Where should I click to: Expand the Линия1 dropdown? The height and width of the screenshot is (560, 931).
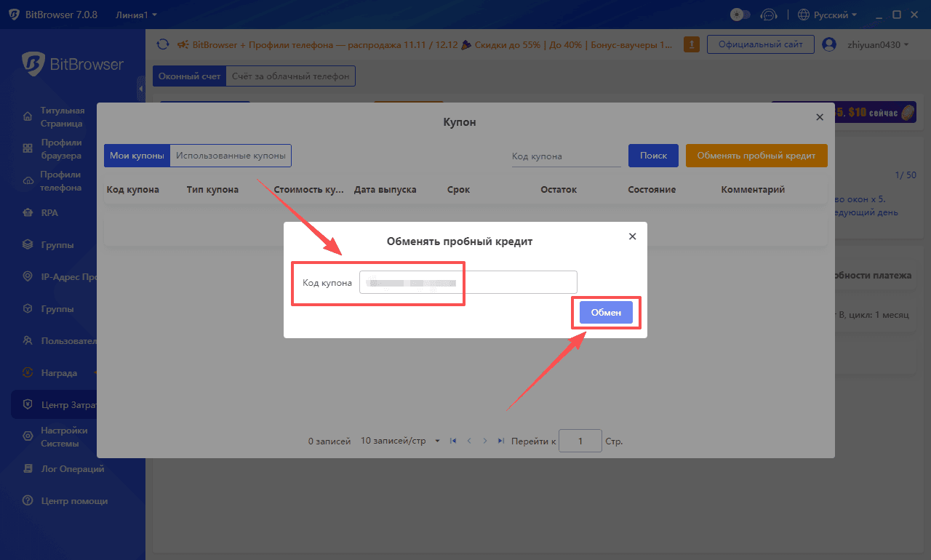click(136, 14)
